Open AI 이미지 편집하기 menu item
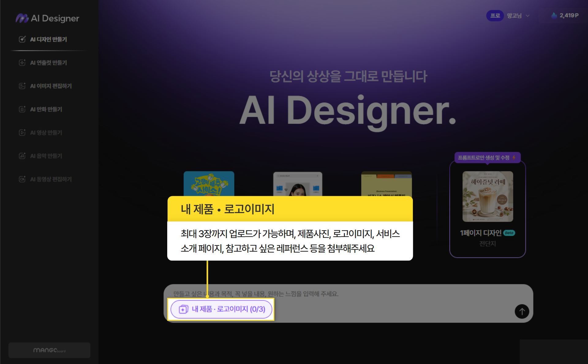Screen dimensions: 588x364 45,86
